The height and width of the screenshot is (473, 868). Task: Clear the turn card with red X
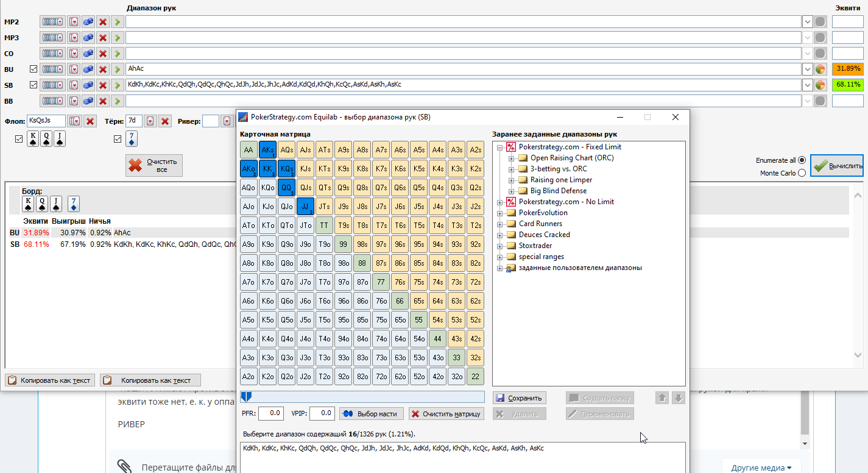[x=165, y=121]
